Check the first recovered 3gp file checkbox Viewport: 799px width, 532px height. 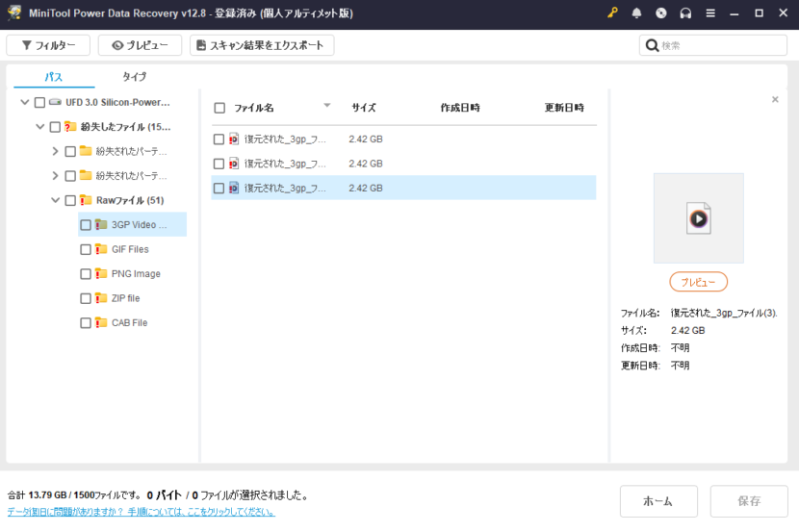click(x=219, y=139)
